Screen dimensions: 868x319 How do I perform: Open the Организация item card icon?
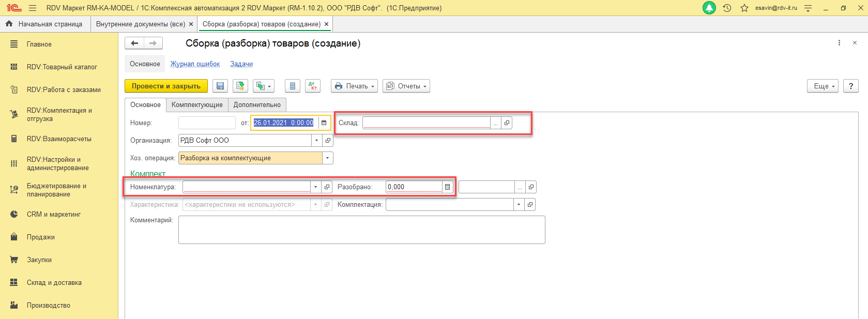pos(328,141)
